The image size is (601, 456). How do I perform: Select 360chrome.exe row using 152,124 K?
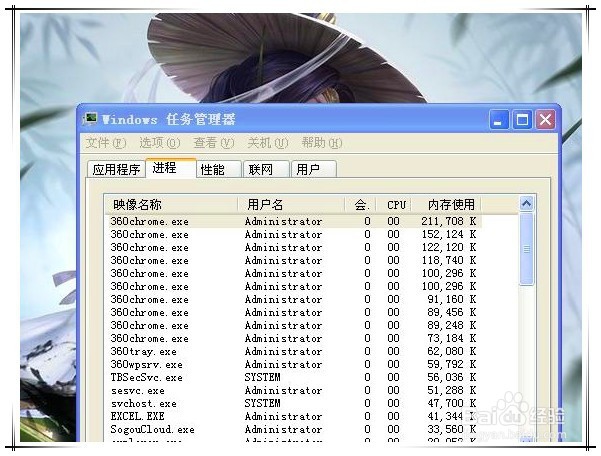coord(293,235)
